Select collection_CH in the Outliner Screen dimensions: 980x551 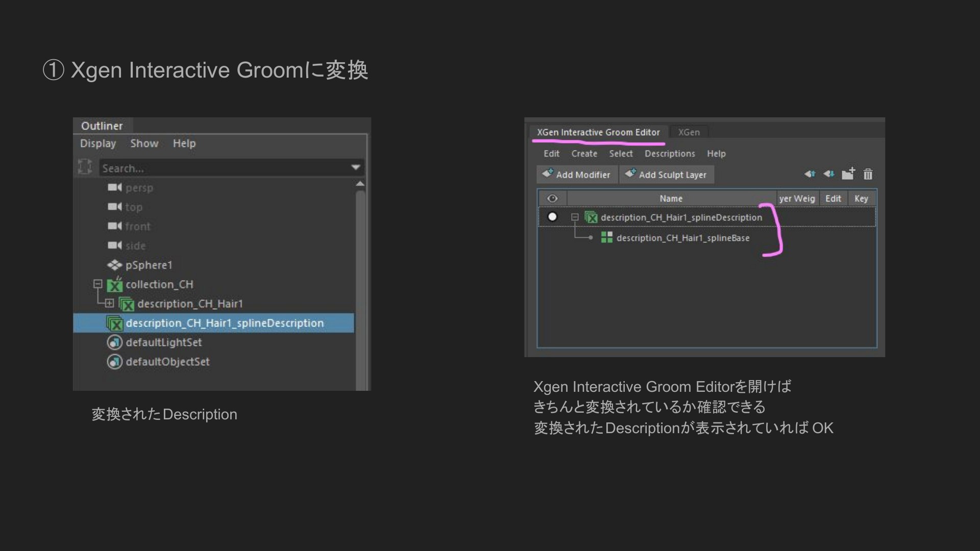[159, 284]
